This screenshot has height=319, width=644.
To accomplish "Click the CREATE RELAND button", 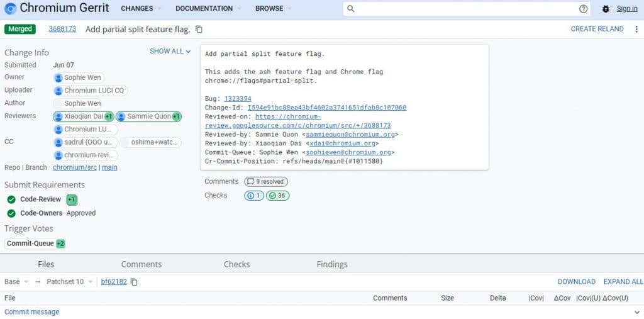I will click(597, 29).
